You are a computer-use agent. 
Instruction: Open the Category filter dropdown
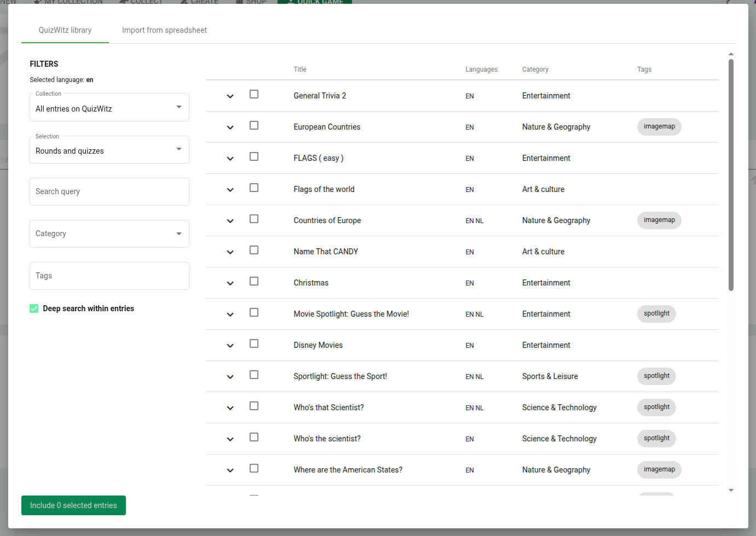point(109,234)
